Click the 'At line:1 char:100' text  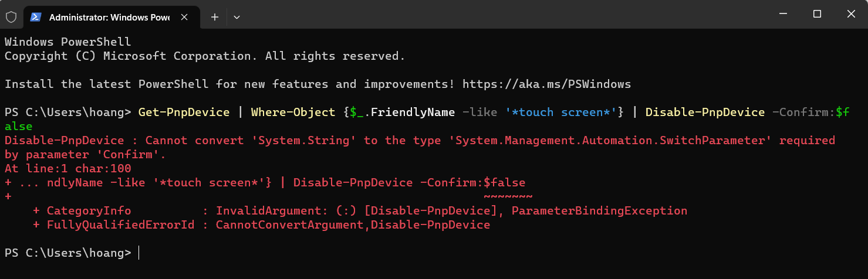click(x=67, y=169)
